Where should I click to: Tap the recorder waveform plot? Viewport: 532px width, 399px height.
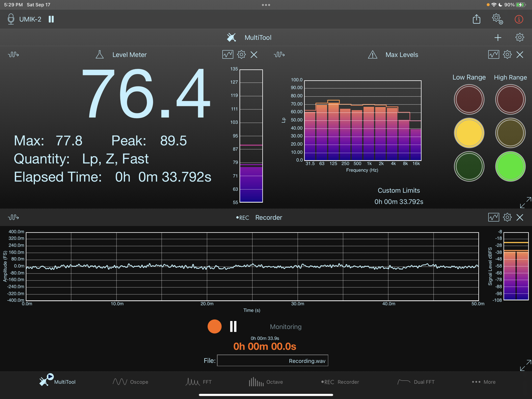coord(252,267)
